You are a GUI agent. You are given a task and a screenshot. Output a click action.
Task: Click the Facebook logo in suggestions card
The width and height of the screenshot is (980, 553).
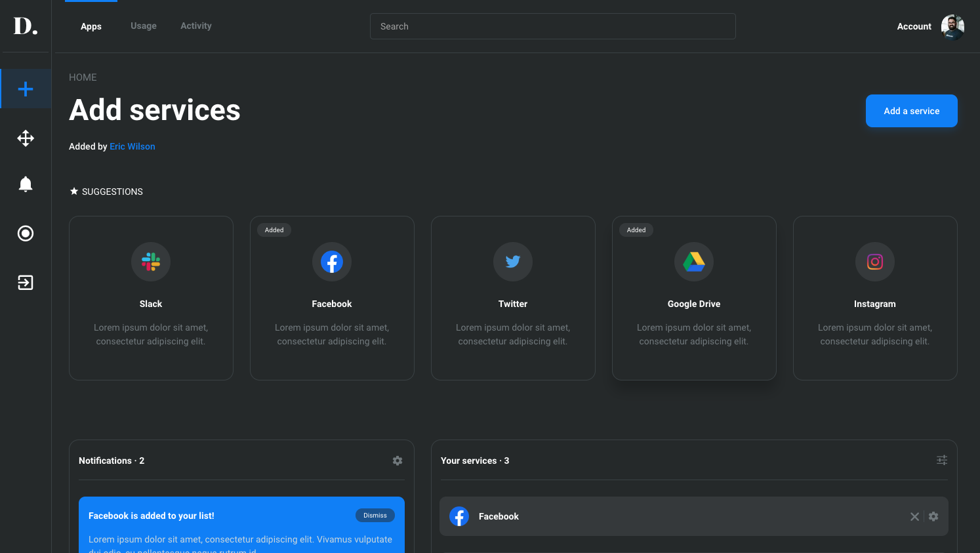tap(332, 262)
